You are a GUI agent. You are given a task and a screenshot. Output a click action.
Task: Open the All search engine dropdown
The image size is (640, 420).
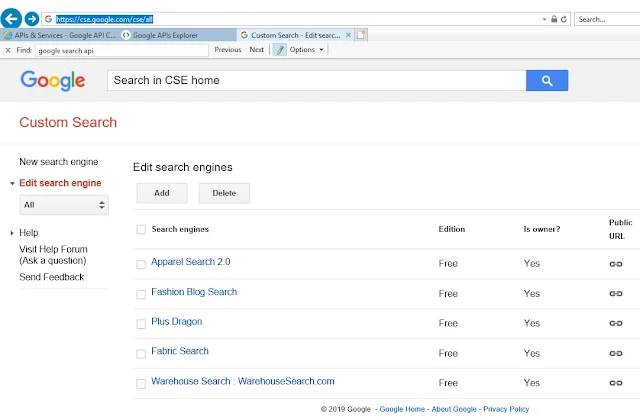[x=64, y=205]
